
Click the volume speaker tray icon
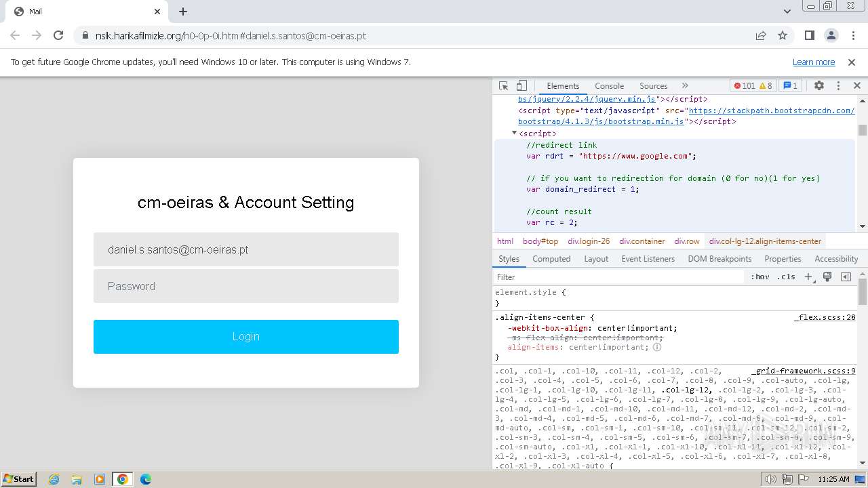click(x=771, y=479)
